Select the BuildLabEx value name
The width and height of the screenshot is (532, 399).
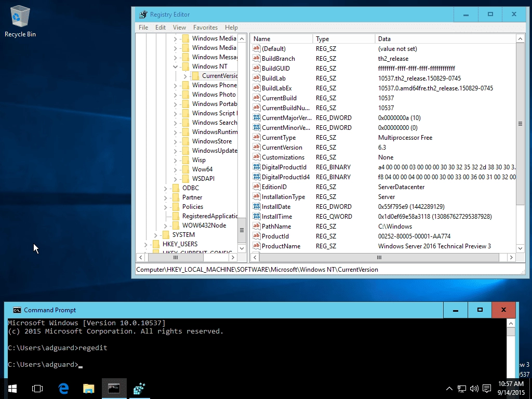point(276,88)
